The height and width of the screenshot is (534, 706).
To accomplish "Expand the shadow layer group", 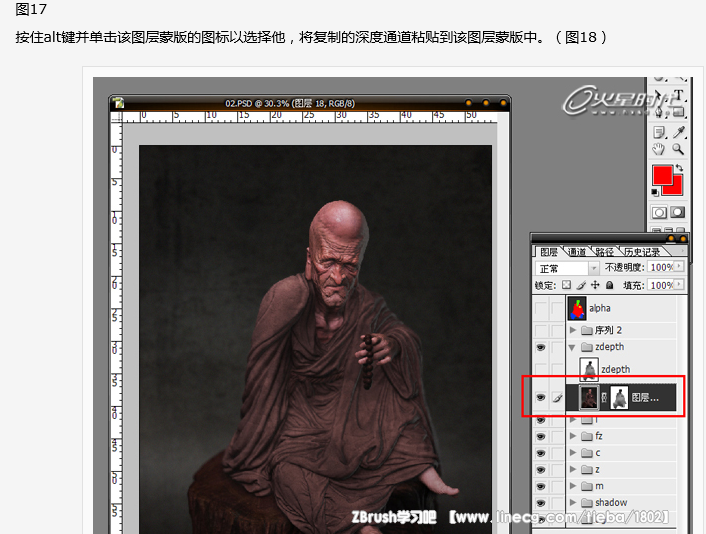I will click(x=573, y=502).
